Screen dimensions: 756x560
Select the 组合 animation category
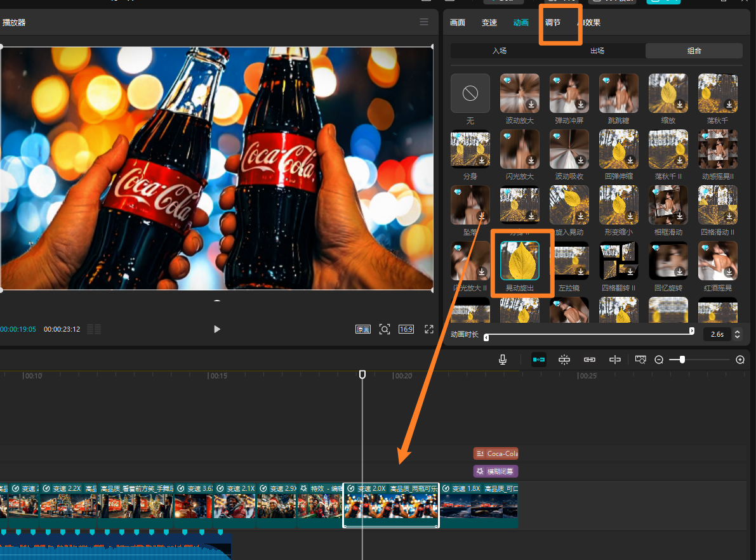coord(694,51)
